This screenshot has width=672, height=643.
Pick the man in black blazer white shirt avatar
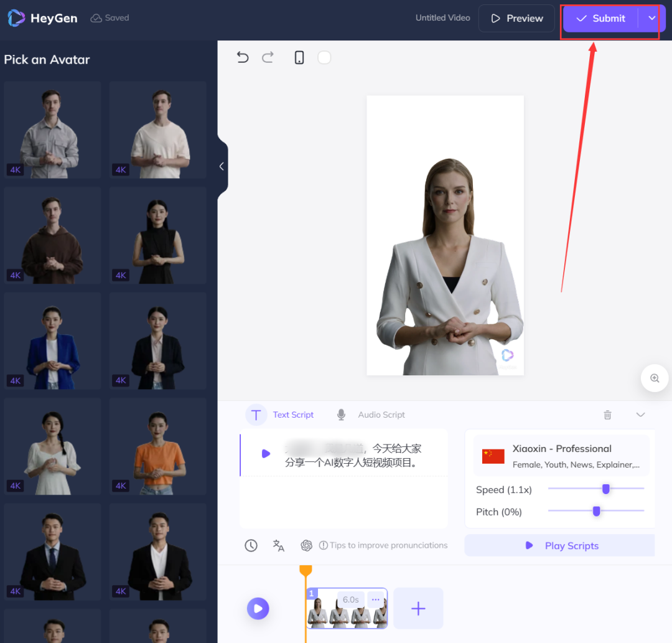(x=157, y=551)
